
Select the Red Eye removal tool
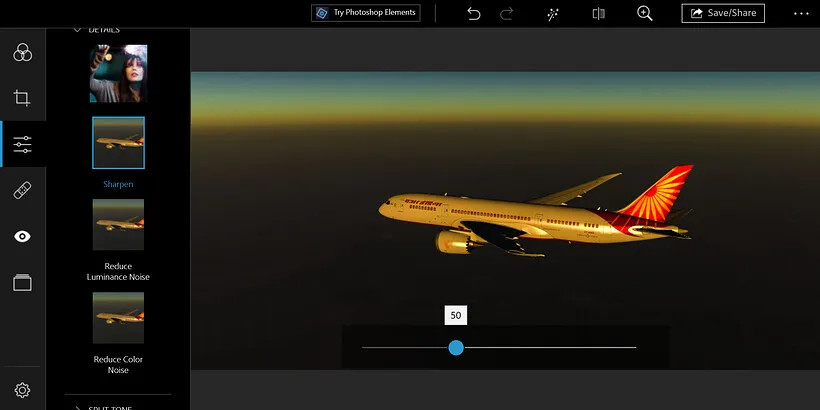coord(22,237)
